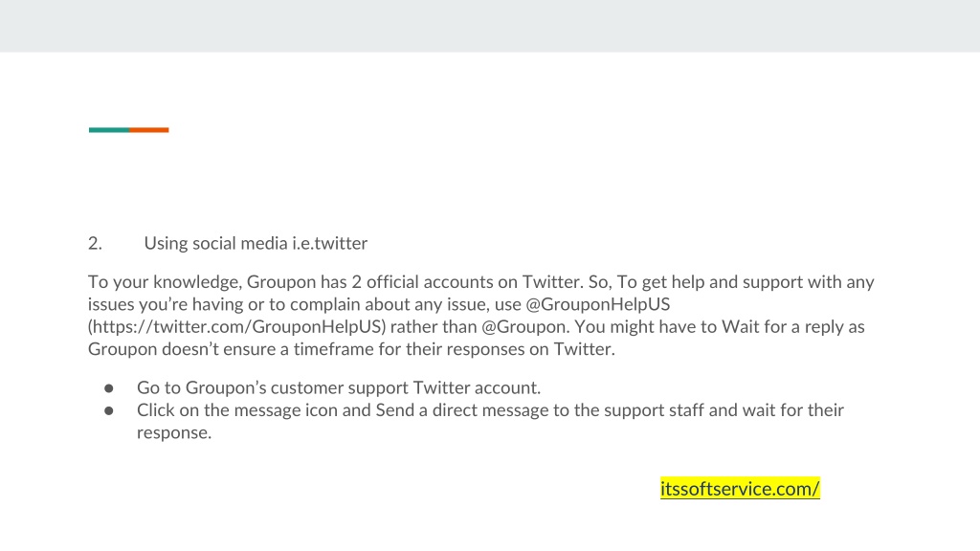This screenshot has width=980, height=551.
Task: Click the gray header band at the top
Action: click(490, 26)
